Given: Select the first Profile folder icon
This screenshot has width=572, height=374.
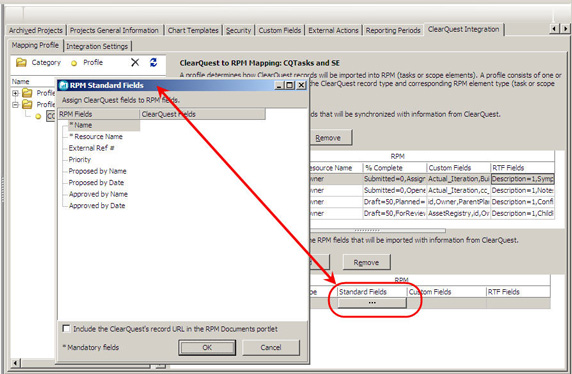Looking at the screenshot, I should pyautogui.click(x=27, y=93).
